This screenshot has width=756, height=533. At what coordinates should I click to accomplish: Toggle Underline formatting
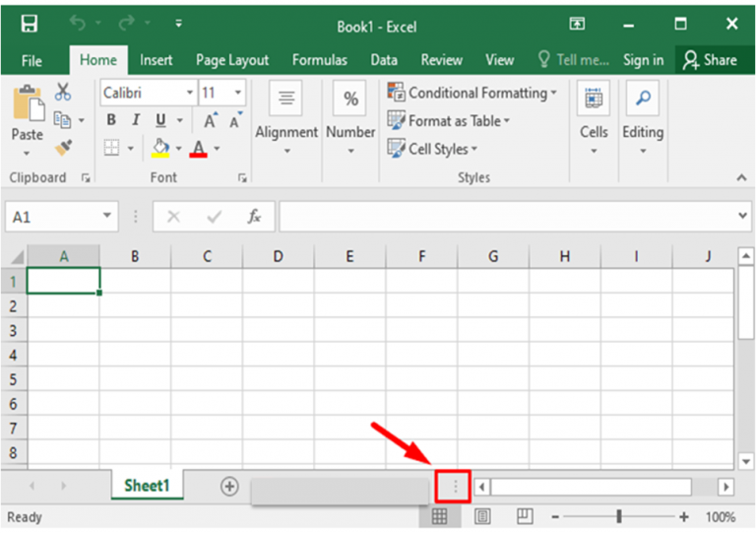click(x=160, y=120)
